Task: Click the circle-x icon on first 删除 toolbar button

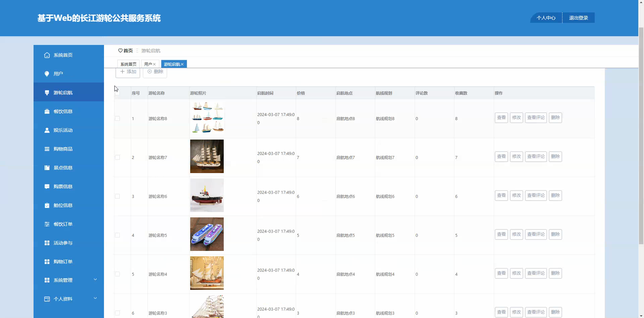Action: (x=150, y=71)
